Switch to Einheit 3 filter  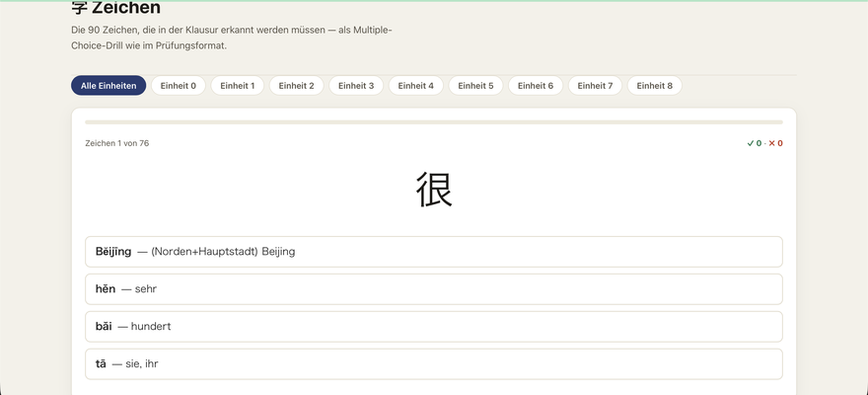click(356, 86)
